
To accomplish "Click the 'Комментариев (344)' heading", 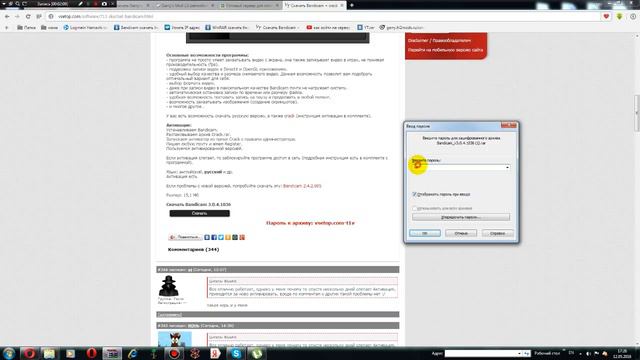I will [193, 249].
